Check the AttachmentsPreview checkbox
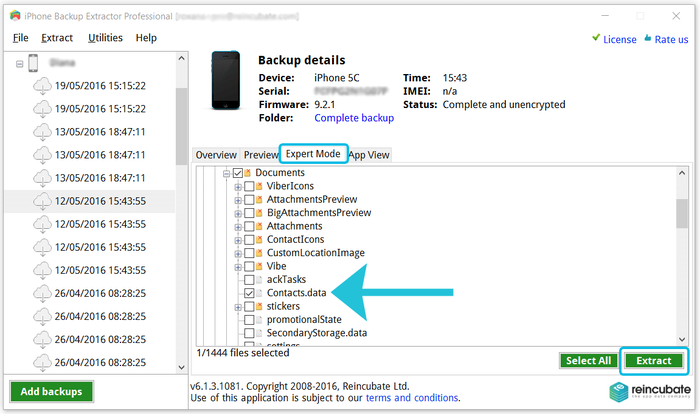The height and width of the screenshot is (414, 700). [250, 200]
